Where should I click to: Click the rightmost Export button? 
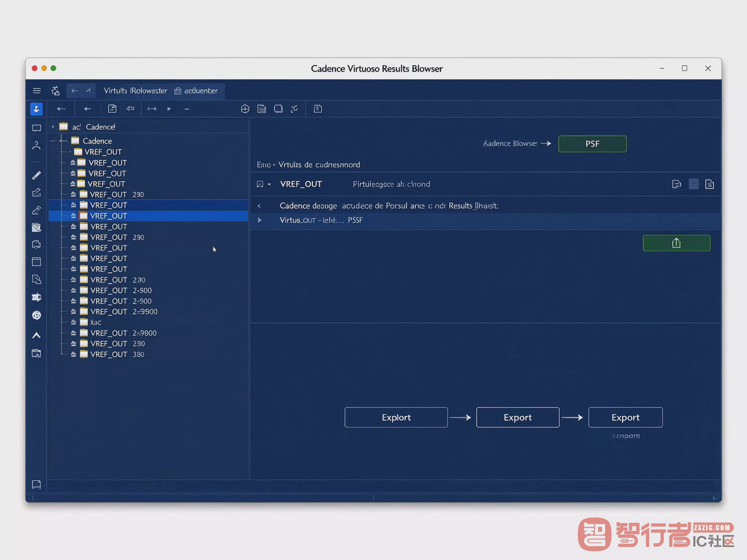click(625, 417)
